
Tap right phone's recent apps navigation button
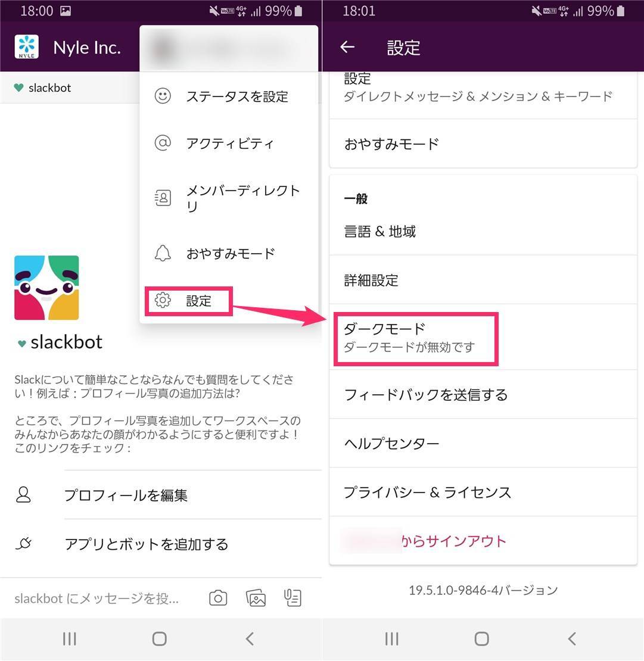pos(392,638)
